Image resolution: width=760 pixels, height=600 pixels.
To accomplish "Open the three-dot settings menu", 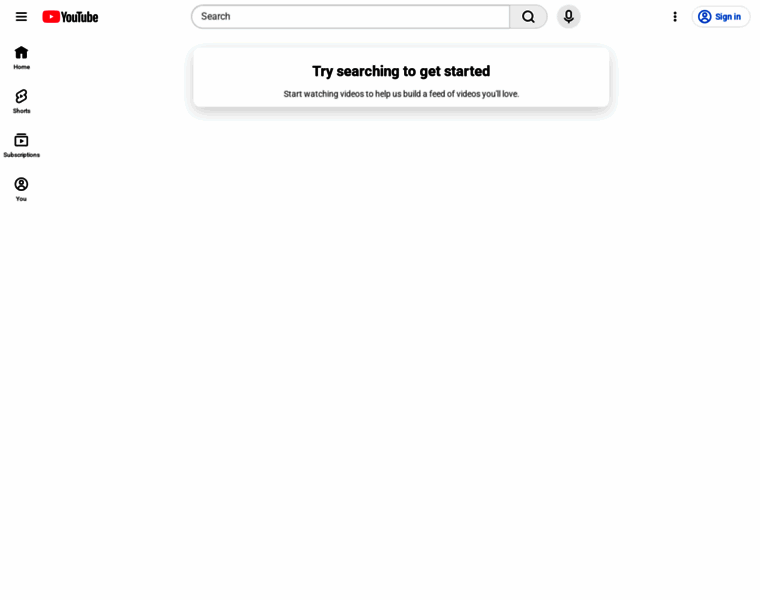I will click(675, 17).
